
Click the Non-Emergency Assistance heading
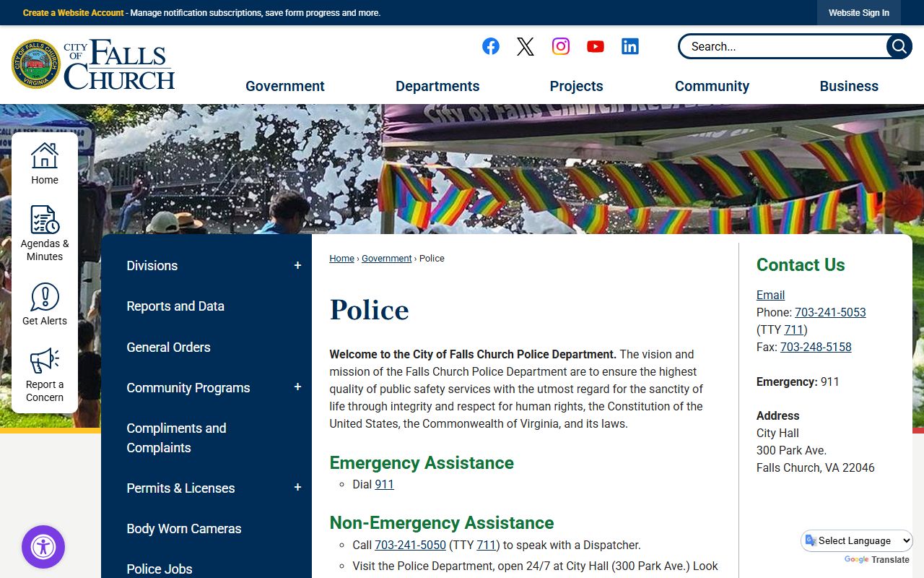click(x=442, y=522)
